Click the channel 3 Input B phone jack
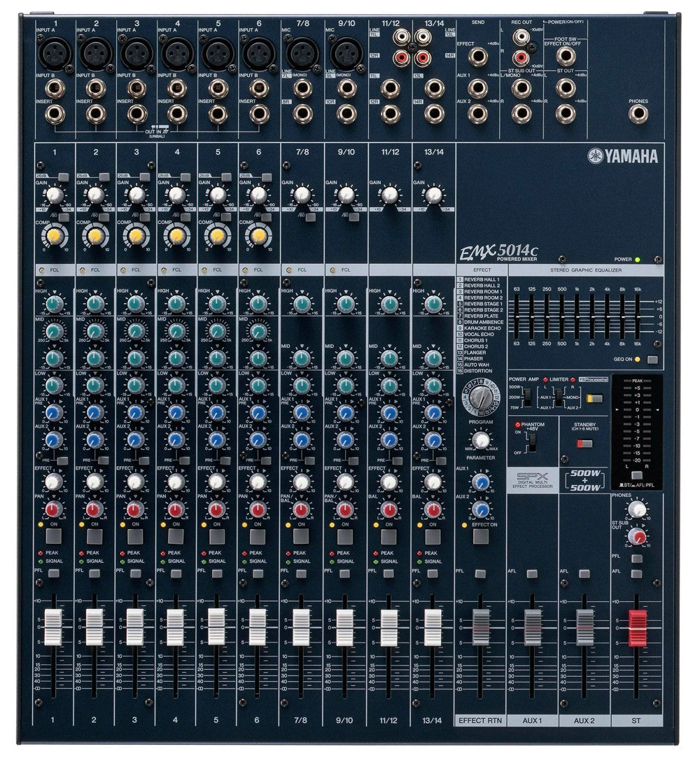Image resolution: width=700 pixels, height=765 pixels. pyautogui.click(x=136, y=88)
